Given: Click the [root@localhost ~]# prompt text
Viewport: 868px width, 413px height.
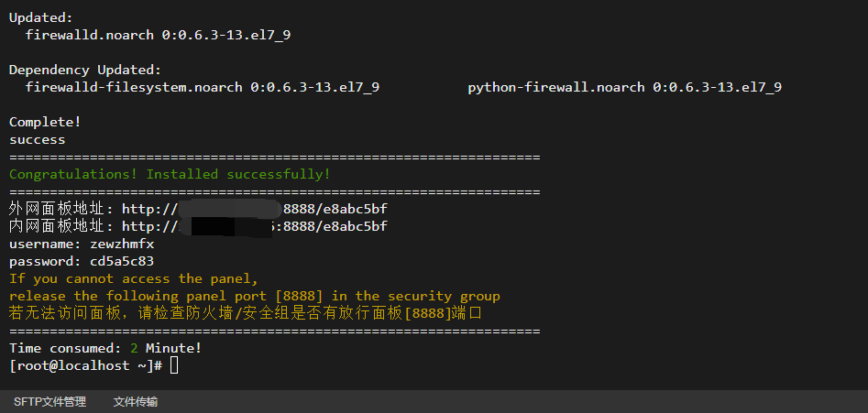Looking at the screenshot, I should pos(86,365).
